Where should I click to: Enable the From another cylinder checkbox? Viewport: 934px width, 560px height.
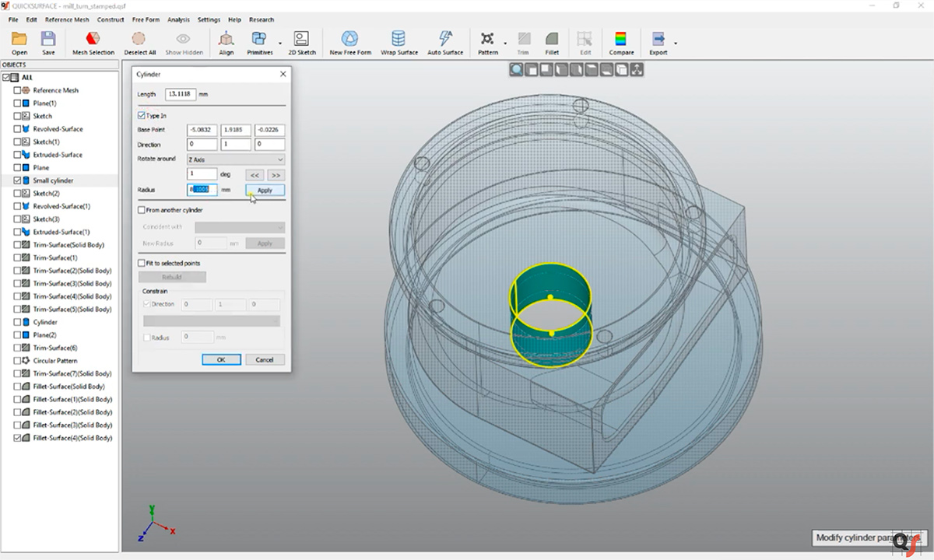[142, 210]
